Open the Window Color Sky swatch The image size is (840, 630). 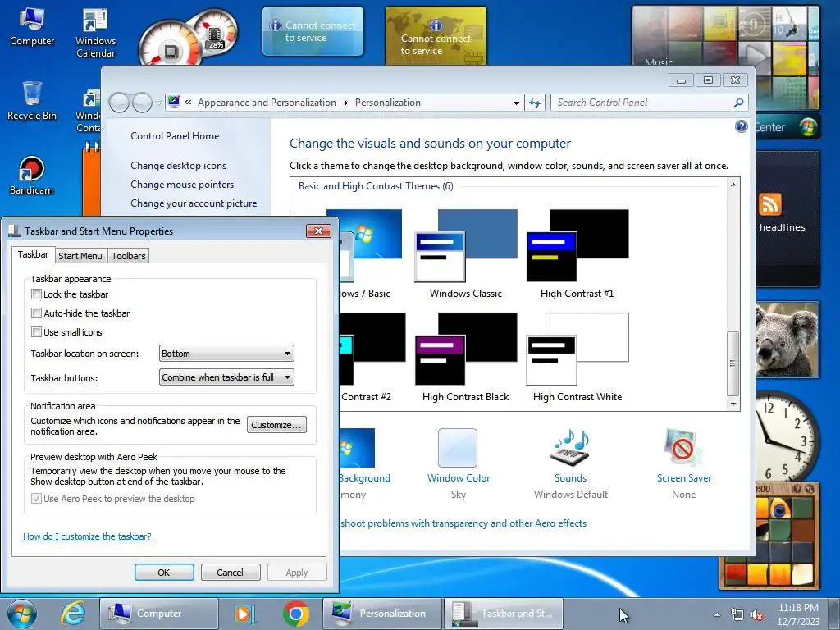(458, 448)
